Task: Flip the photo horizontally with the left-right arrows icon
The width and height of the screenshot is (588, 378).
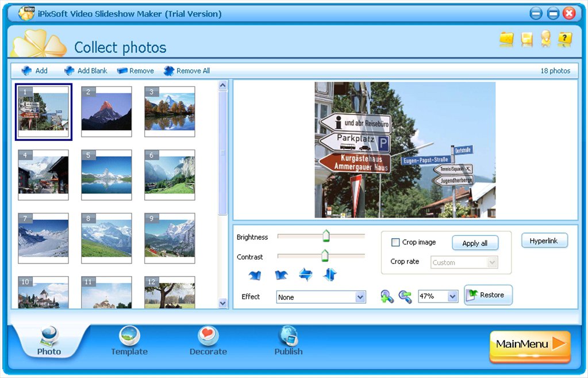Action: pos(306,275)
